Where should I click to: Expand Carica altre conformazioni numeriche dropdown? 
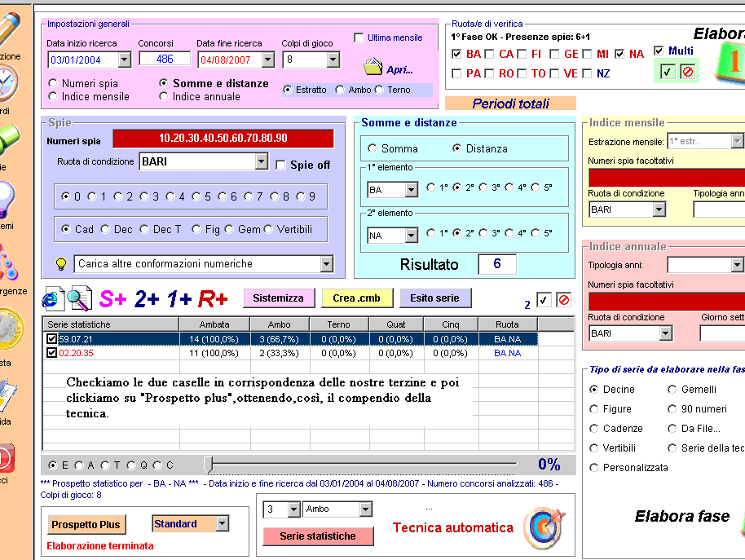[x=326, y=263]
